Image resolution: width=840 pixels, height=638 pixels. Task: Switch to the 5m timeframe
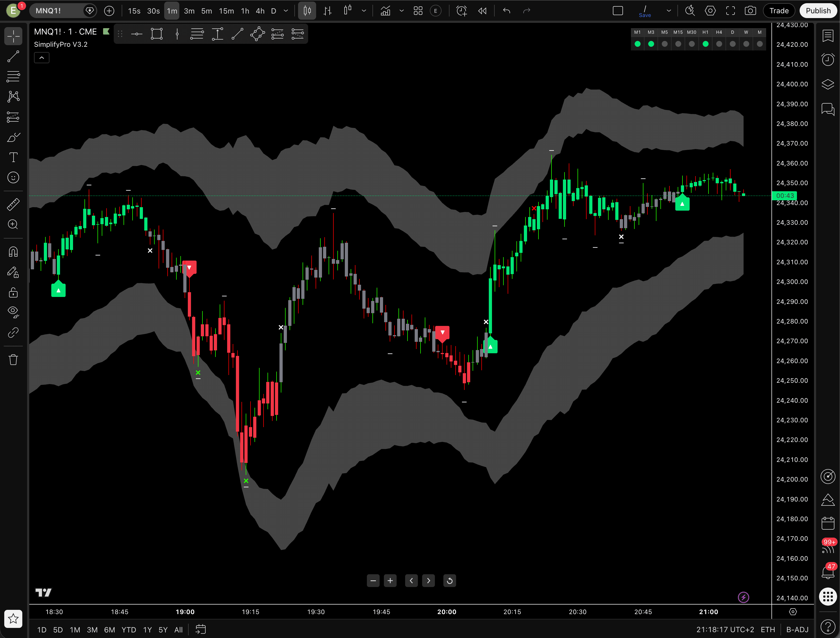coord(207,11)
